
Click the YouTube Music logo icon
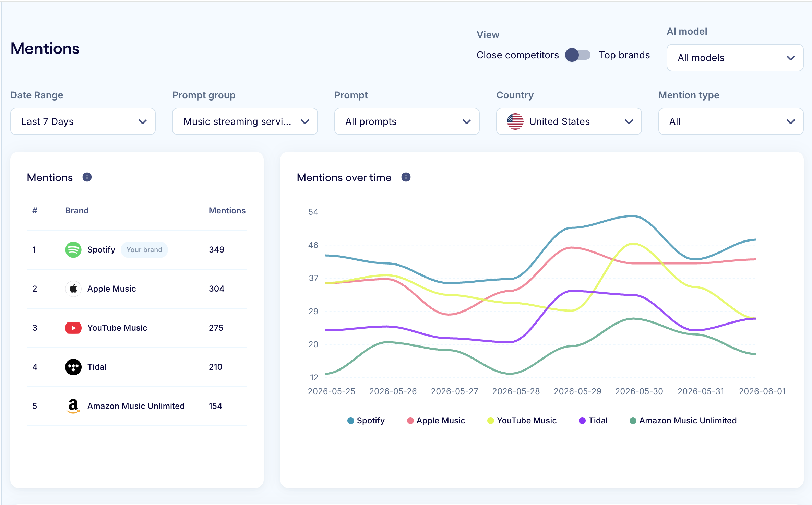[x=73, y=328]
